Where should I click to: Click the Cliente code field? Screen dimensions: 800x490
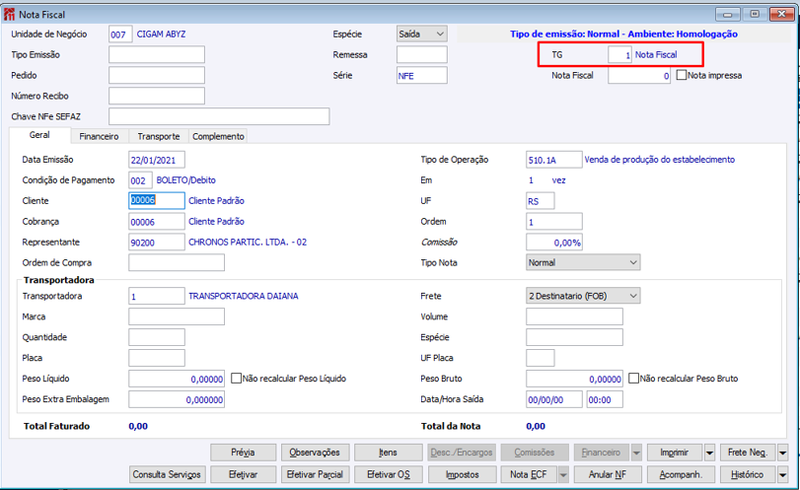157,201
